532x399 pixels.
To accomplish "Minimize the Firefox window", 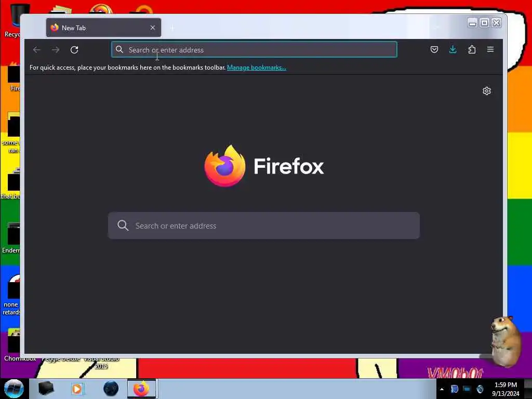I will [472, 23].
